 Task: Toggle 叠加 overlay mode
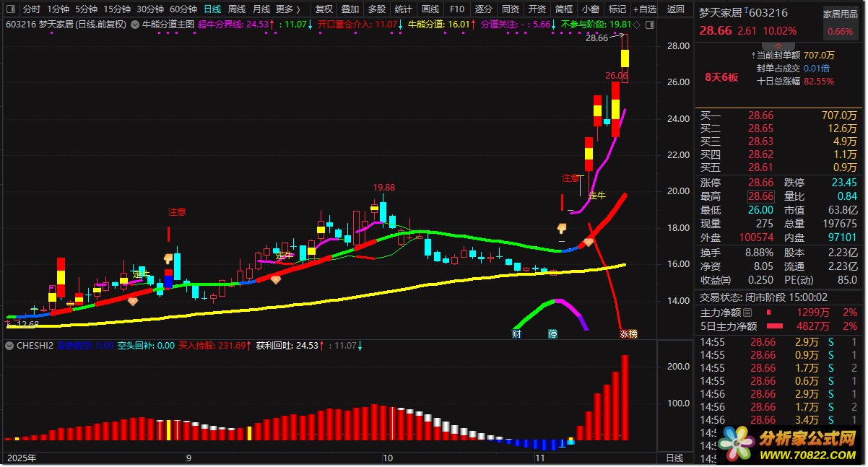pos(350,9)
